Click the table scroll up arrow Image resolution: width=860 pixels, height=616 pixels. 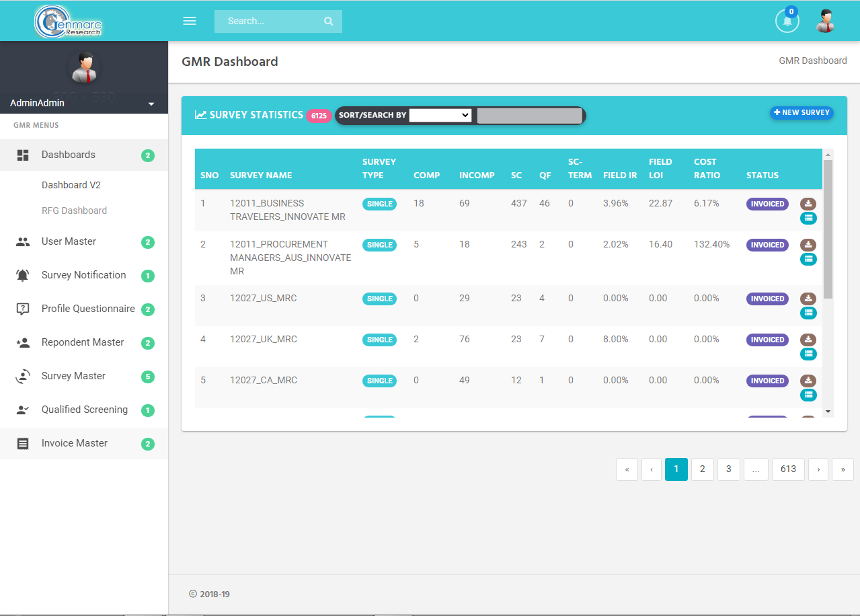point(828,154)
